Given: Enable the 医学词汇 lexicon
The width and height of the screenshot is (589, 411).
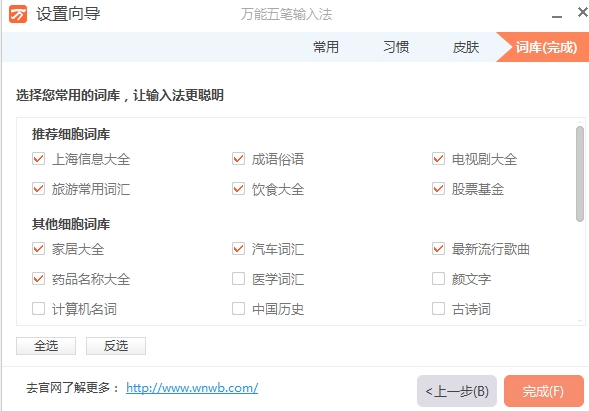Looking at the screenshot, I should click(x=239, y=279).
